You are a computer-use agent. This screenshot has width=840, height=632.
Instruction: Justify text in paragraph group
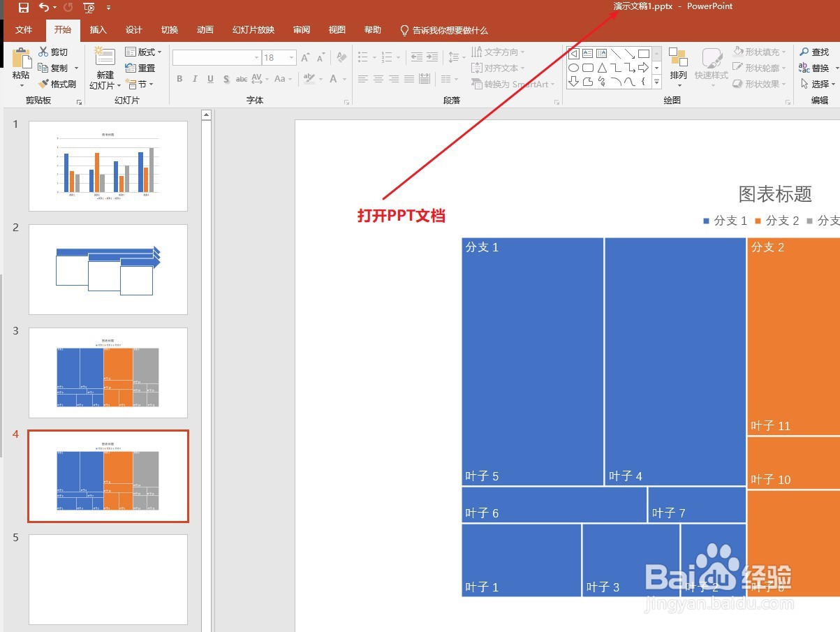point(409,79)
